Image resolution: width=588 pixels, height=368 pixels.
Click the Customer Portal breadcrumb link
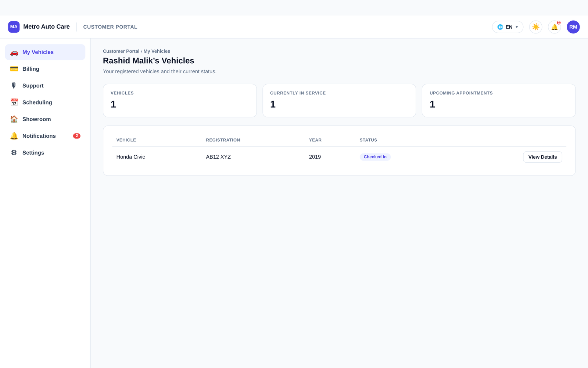pyautogui.click(x=121, y=51)
